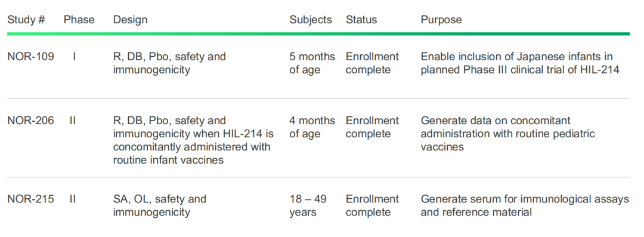Select the Status column header
The height and width of the screenshot is (237, 644).
pyautogui.click(x=361, y=20)
